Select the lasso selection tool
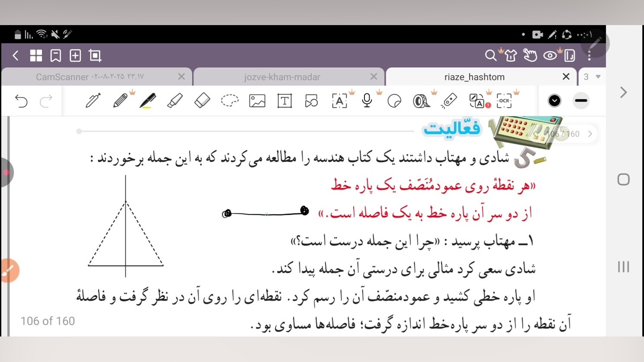This screenshot has width=644, height=362. pyautogui.click(x=230, y=101)
